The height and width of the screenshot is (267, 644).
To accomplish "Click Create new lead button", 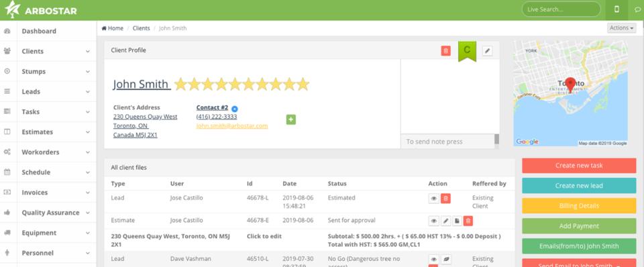I will (x=579, y=186).
